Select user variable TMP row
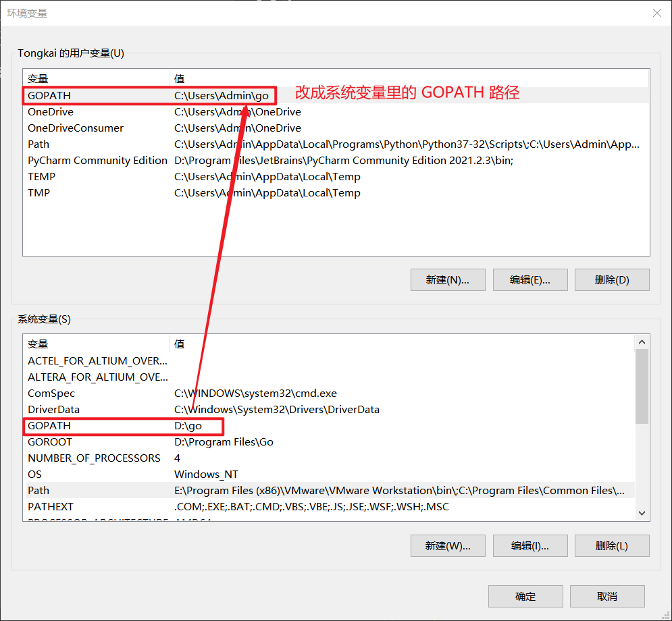672x621 pixels. point(336,193)
